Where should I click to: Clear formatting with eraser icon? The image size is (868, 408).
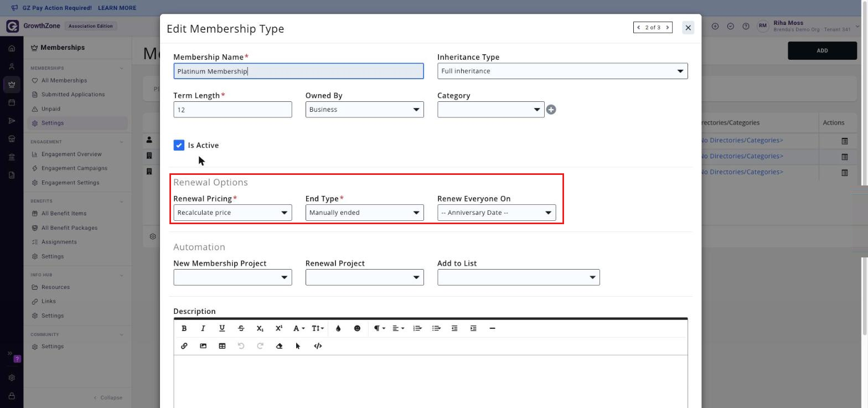(279, 346)
